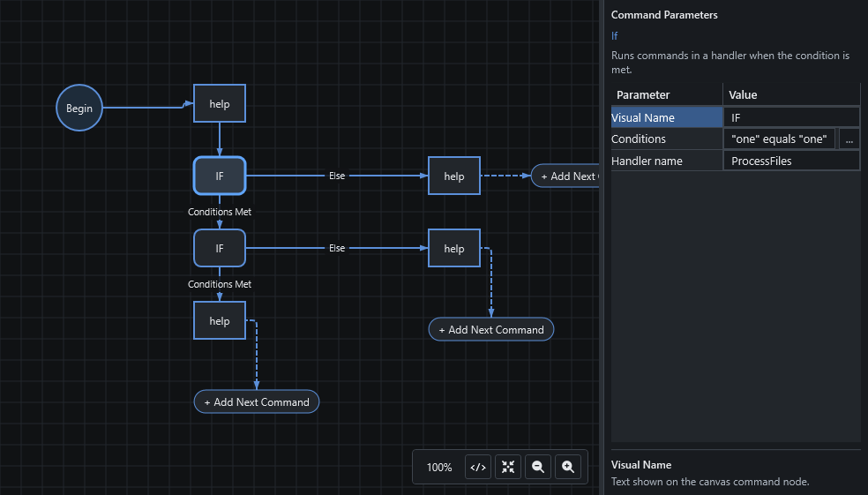Image resolution: width=868 pixels, height=495 pixels.
Task: Select the help node connected to Begin
Action: (x=220, y=103)
